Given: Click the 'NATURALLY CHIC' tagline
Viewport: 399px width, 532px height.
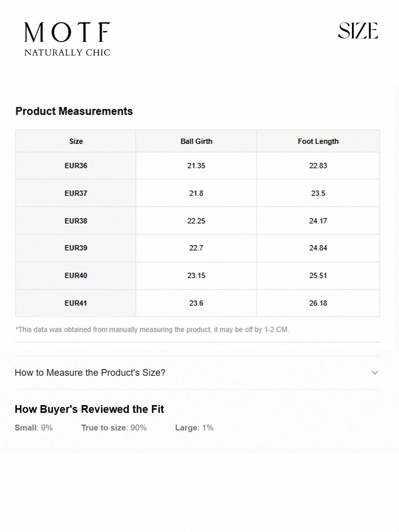Looking at the screenshot, I should 67,53.
